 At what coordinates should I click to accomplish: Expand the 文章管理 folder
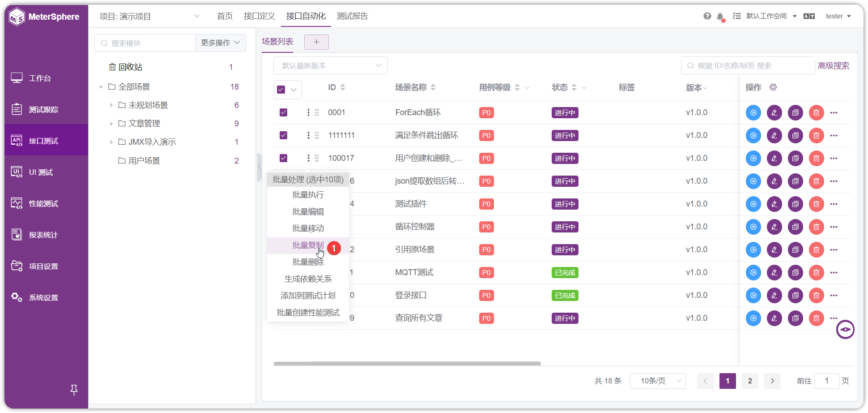[x=111, y=124]
